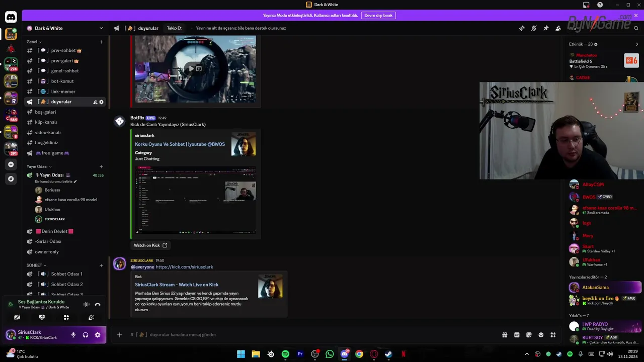The height and width of the screenshot is (362, 644).
Task: Join Derin Devlet voice channel
Action: coord(65,231)
